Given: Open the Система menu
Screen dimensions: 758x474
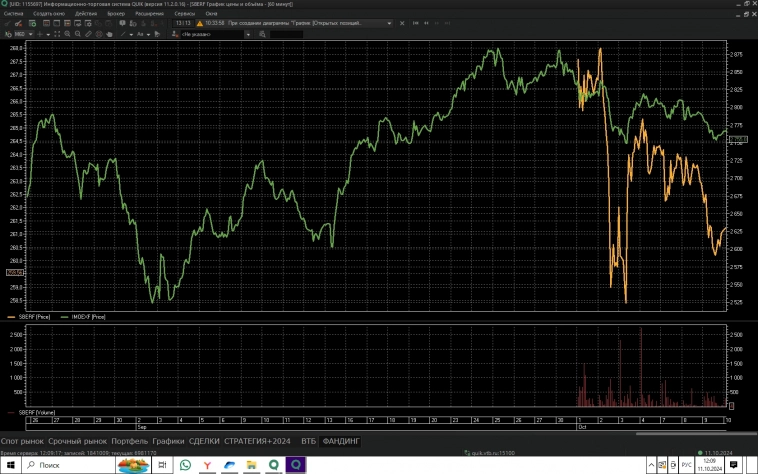Looking at the screenshot, I should click(12, 14).
